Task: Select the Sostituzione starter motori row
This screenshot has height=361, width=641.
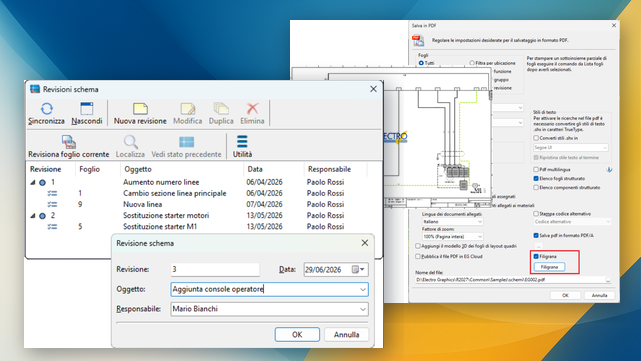Action: 197,215
